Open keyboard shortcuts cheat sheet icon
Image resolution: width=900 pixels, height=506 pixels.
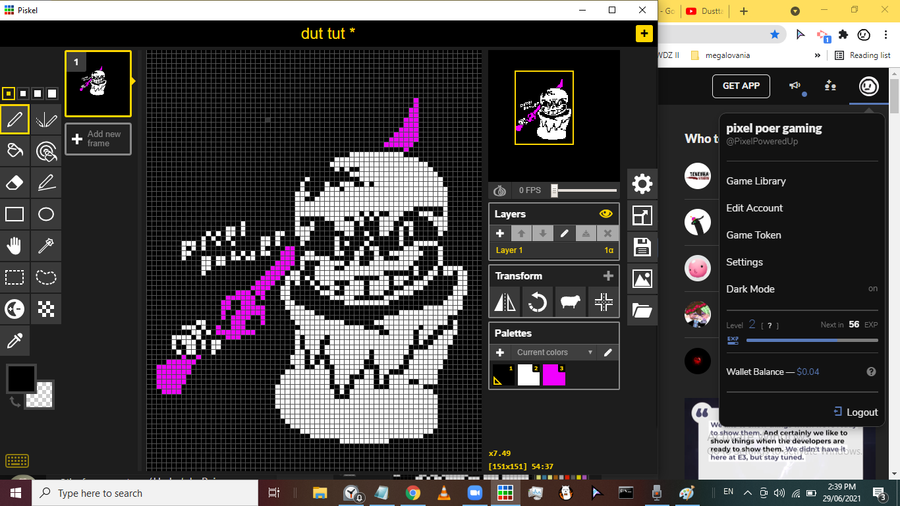point(17,461)
